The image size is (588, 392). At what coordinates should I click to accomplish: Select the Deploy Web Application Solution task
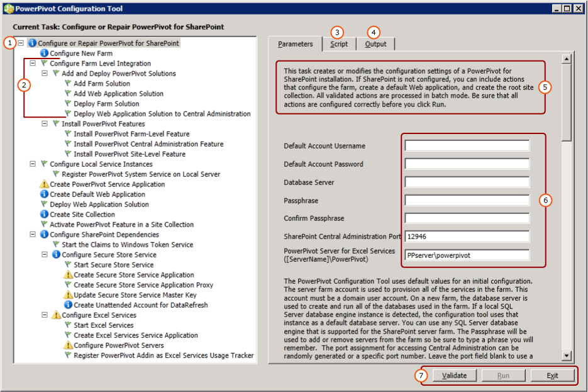point(101,204)
